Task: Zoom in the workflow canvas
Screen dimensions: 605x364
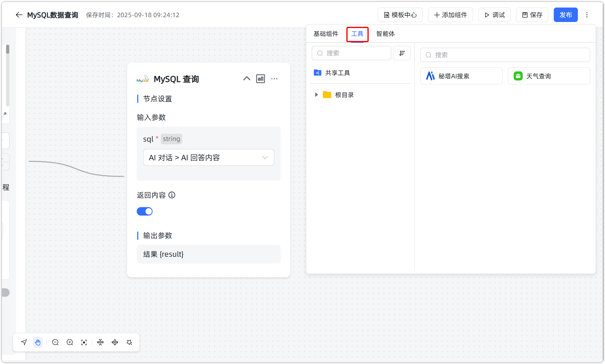Action: pyautogui.click(x=70, y=342)
